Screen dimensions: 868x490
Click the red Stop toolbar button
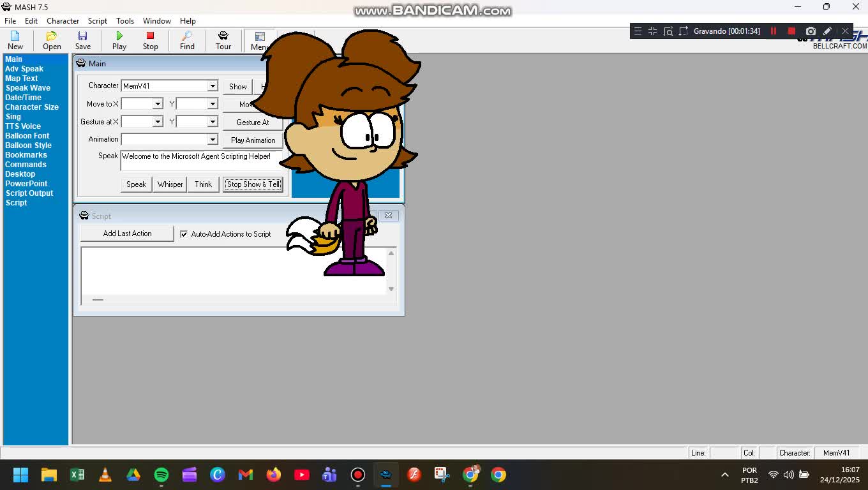151,40
